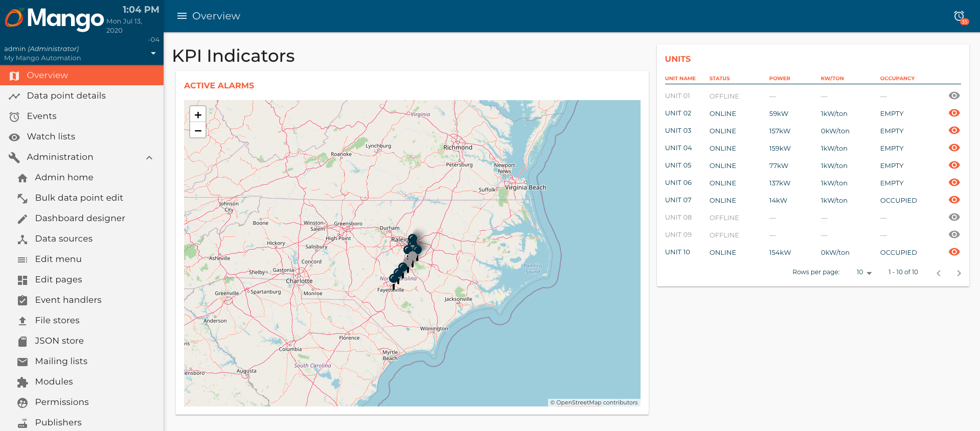980x431 pixels.
Task: Click the '1 - 10 of 10' pagination text
Action: click(903, 272)
